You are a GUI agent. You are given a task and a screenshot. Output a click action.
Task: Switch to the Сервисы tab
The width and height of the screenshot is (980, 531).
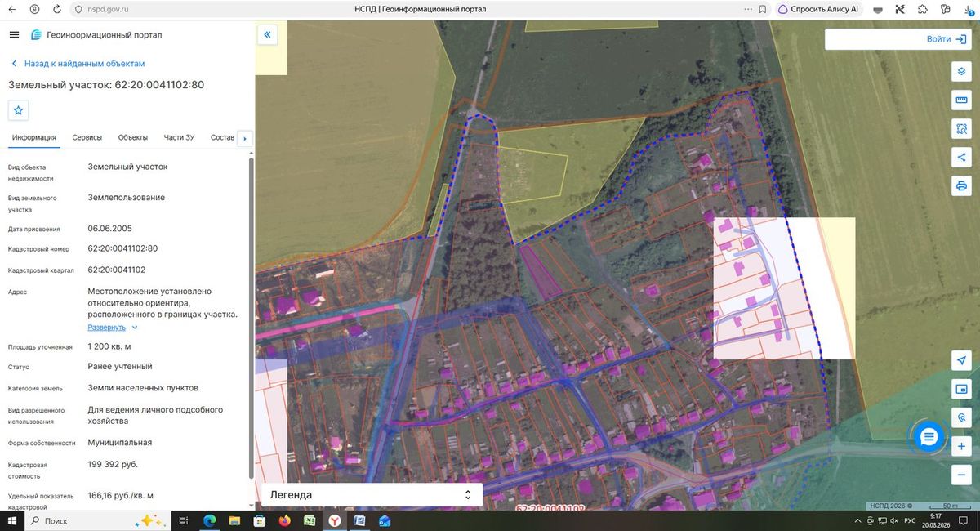click(87, 137)
